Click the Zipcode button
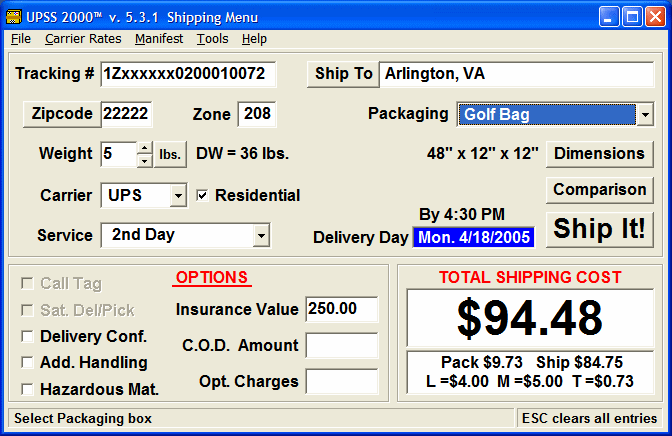This screenshot has width=672, height=436. click(x=62, y=114)
